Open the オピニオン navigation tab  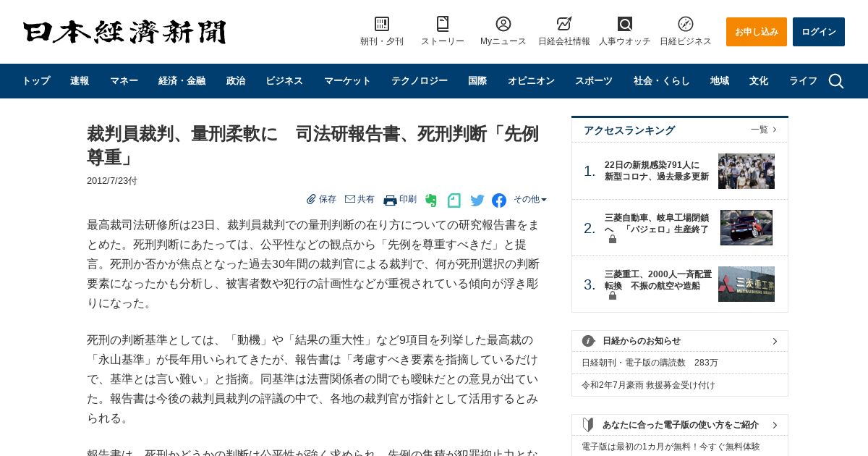tap(531, 81)
